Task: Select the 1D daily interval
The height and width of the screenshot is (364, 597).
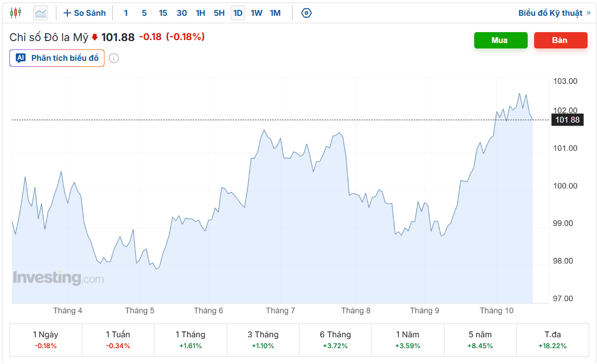Action: click(238, 13)
